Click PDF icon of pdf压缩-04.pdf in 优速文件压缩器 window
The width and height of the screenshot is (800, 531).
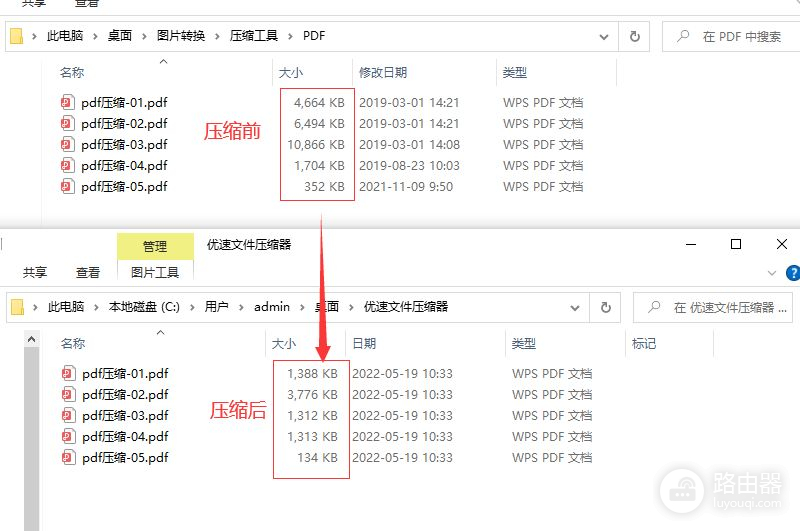click(x=69, y=436)
